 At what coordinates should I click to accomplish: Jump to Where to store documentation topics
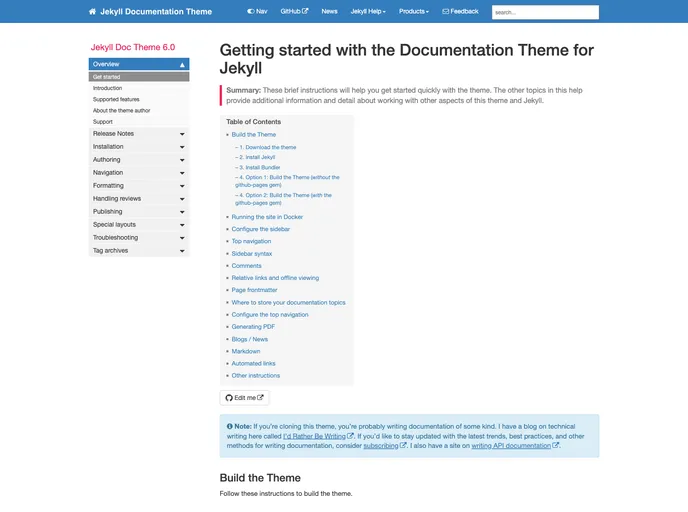tap(288, 303)
